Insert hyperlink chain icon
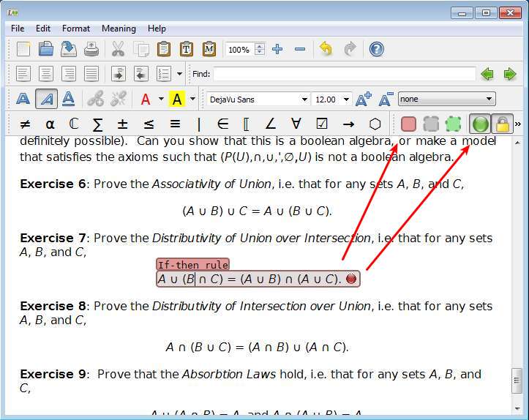Image resolution: width=529 pixels, height=420 pixels. 95,99
